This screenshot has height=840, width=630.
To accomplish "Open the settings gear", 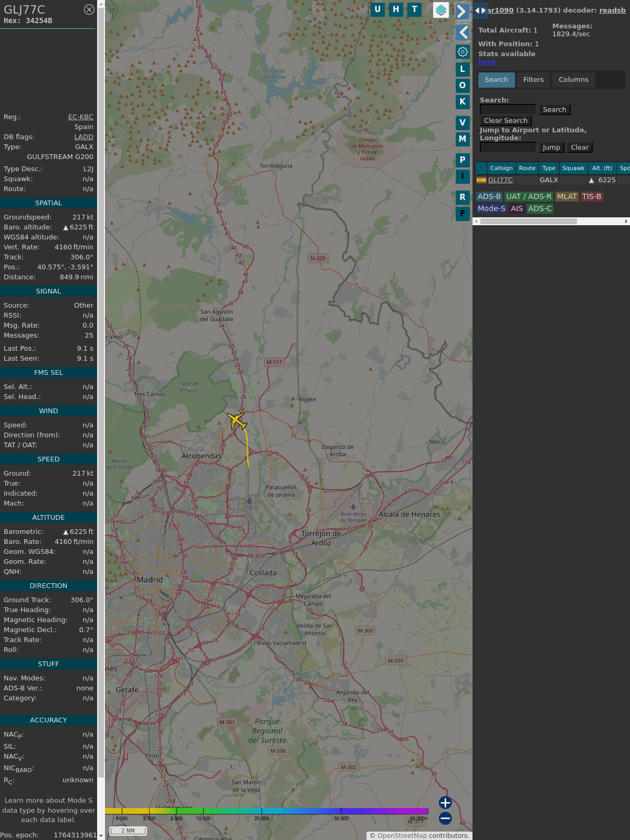I will pos(463,52).
